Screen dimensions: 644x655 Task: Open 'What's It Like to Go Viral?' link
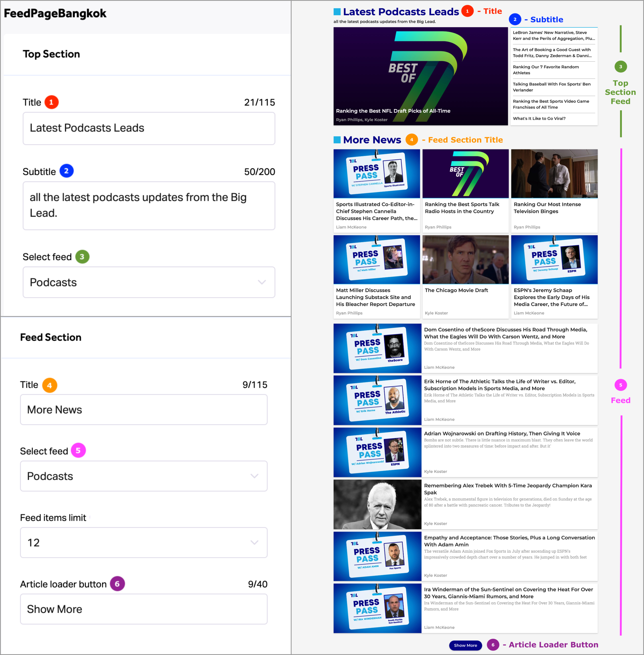[x=539, y=119]
